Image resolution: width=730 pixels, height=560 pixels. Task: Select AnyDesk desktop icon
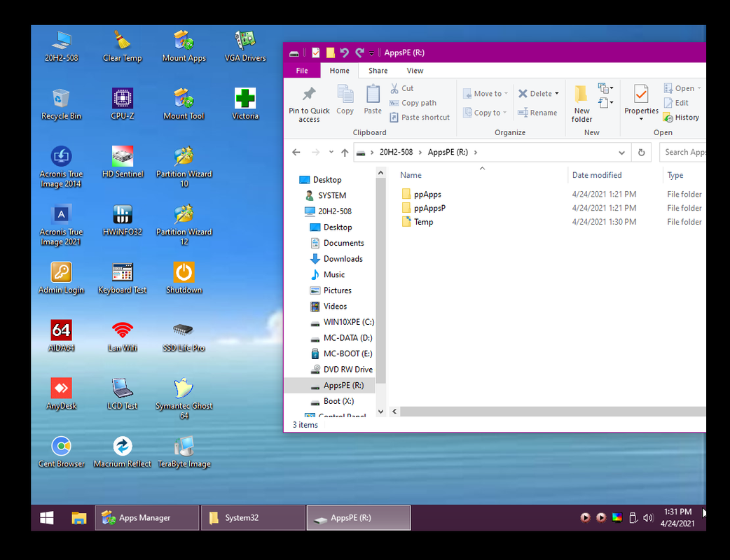pos(61,393)
